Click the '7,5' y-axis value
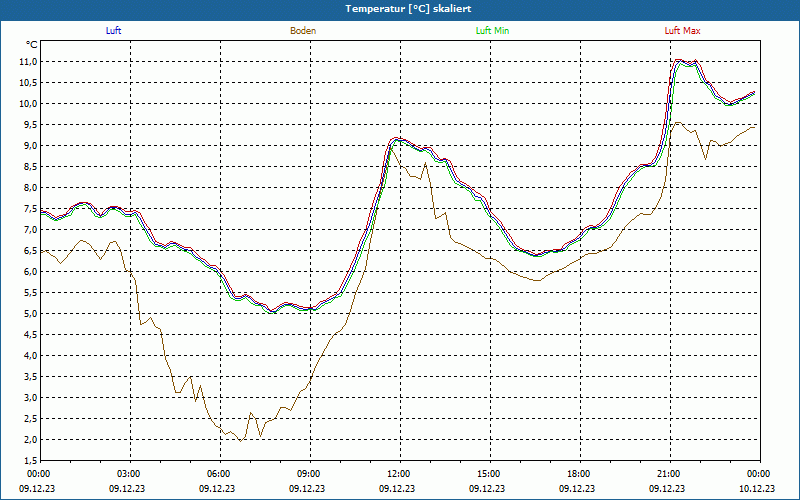800x500 pixels. [x=30, y=209]
